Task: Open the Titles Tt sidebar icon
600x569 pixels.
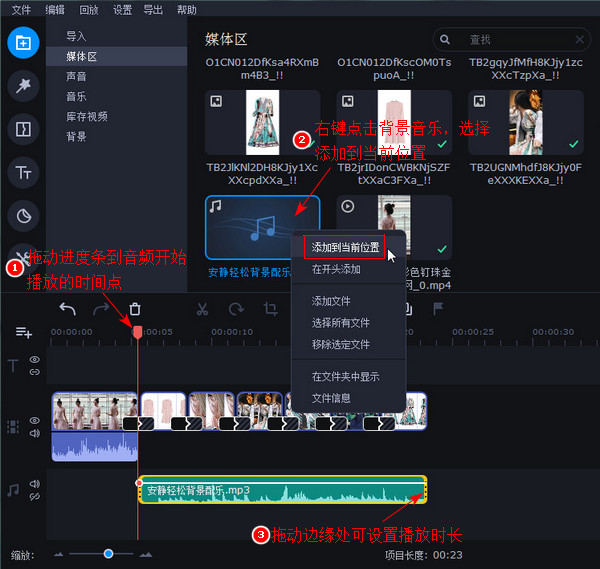Action: pyautogui.click(x=23, y=173)
